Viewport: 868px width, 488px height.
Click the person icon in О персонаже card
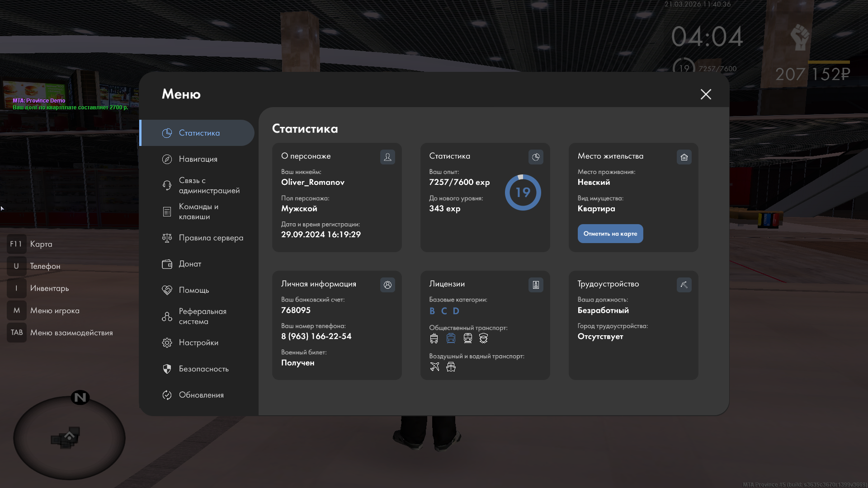click(387, 157)
